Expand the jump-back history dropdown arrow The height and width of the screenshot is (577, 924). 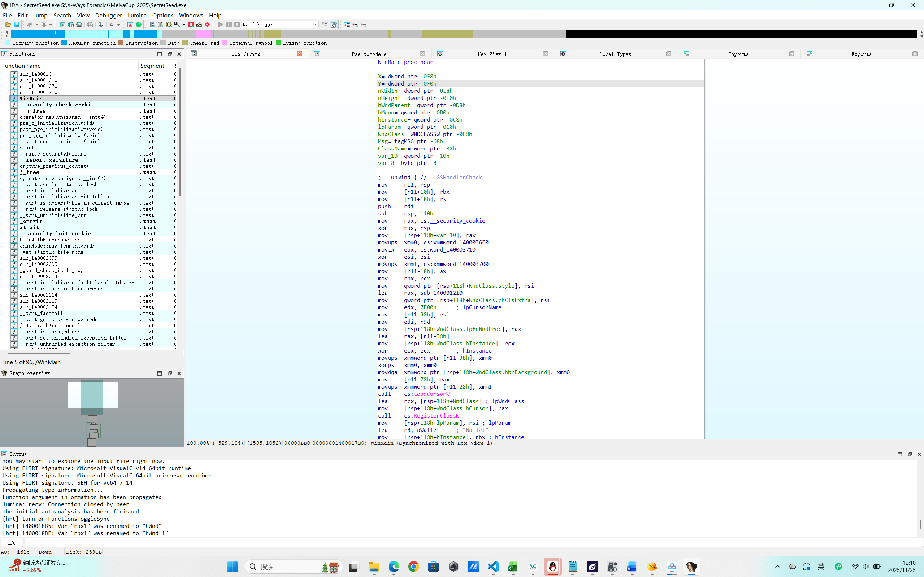(37, 25)
